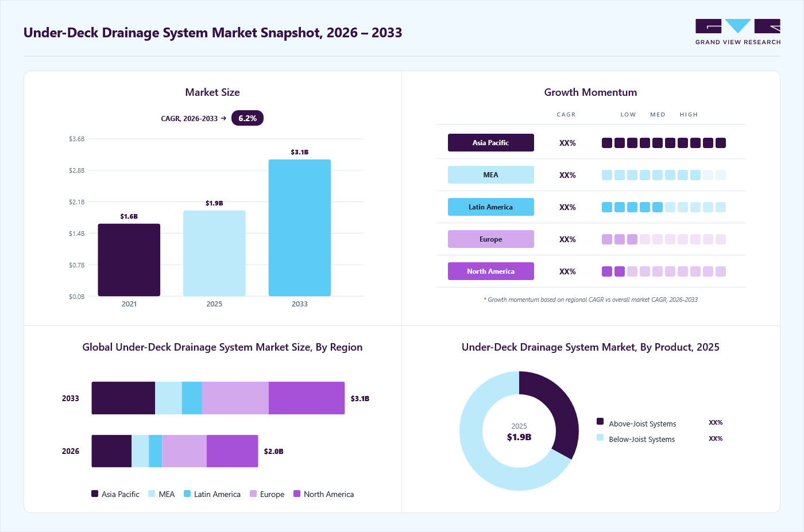This screenshot has width=804, height=532.
Task: Click the XX% next to Below-Joist Systems
Action: [x=716, y=438]
